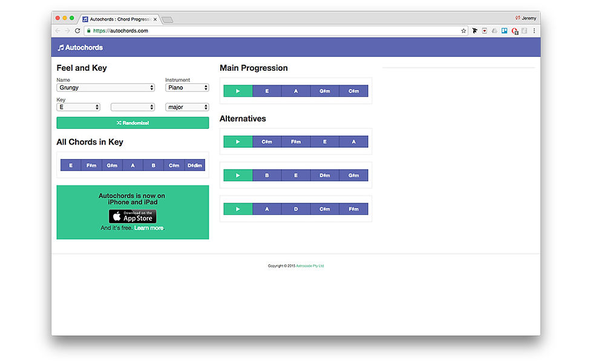Viewport: 593px width, 364px height.
Task: Open the Astrocode Pty Ltd link
Action: tap(310, 265)
